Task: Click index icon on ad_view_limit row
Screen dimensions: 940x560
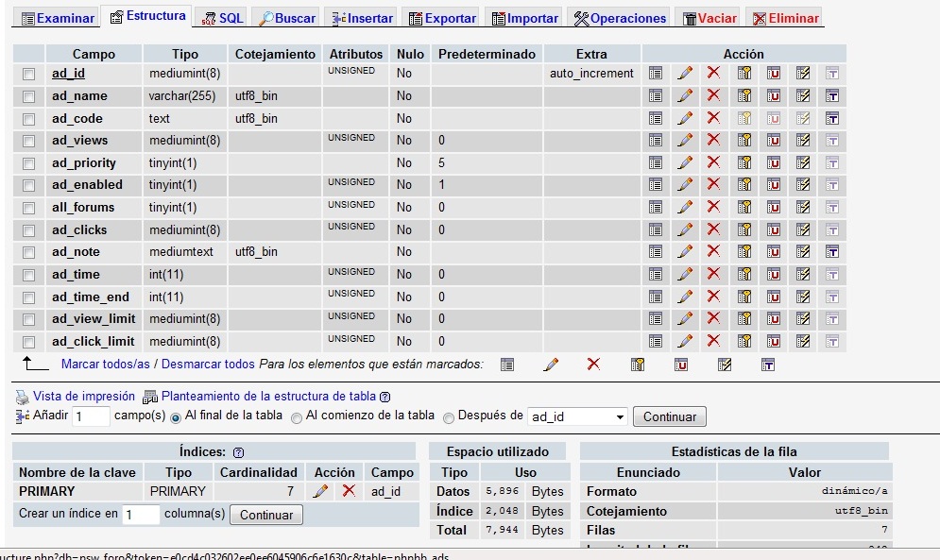Action: [x=803, y=319]
